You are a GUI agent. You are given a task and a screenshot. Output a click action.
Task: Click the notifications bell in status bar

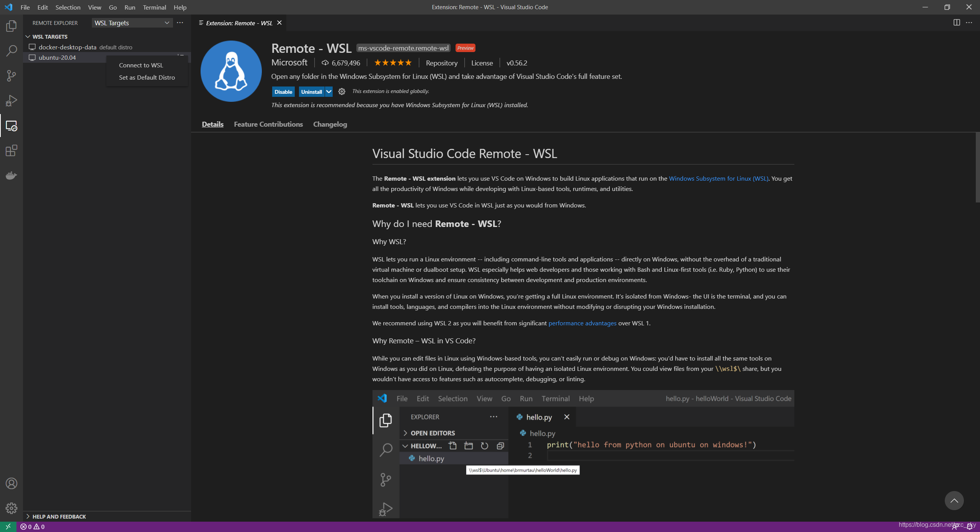(x=969, y=527)
